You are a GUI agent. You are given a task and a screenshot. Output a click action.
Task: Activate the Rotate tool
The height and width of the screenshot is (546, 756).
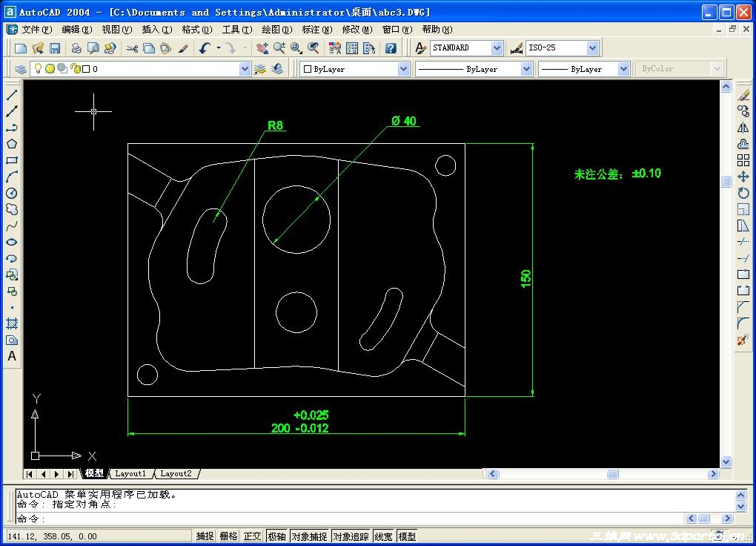tap(743, 193)
